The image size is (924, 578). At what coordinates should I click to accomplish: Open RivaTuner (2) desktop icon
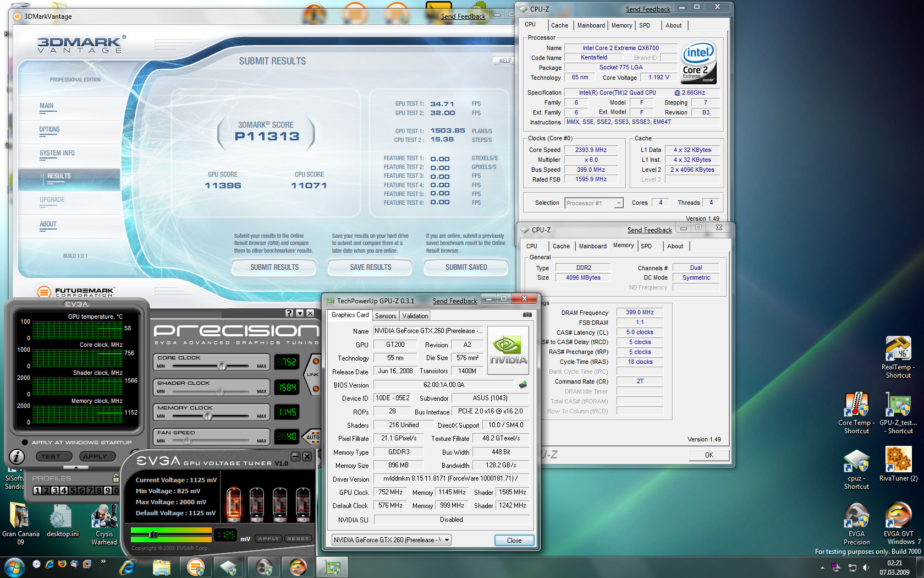pyautogui.click(x=898, y=464)
